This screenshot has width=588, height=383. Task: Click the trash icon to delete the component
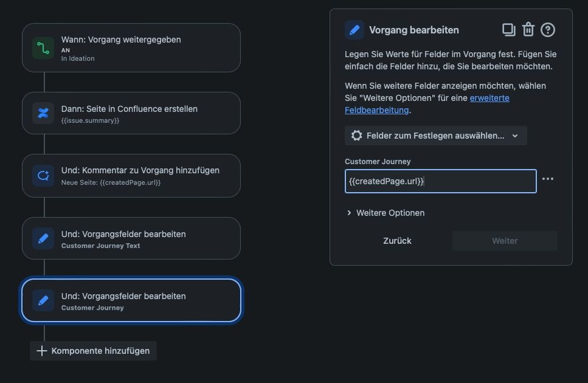[x=528, y=29]
